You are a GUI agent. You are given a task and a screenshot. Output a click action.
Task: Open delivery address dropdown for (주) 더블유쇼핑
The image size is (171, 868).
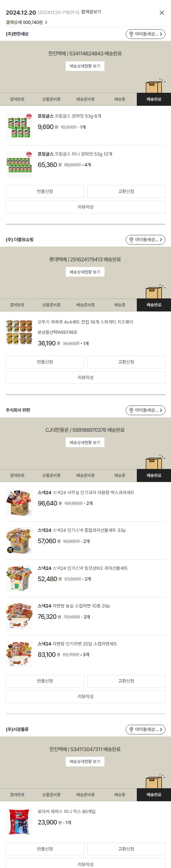pyautogui.click(x=145, y=240)
